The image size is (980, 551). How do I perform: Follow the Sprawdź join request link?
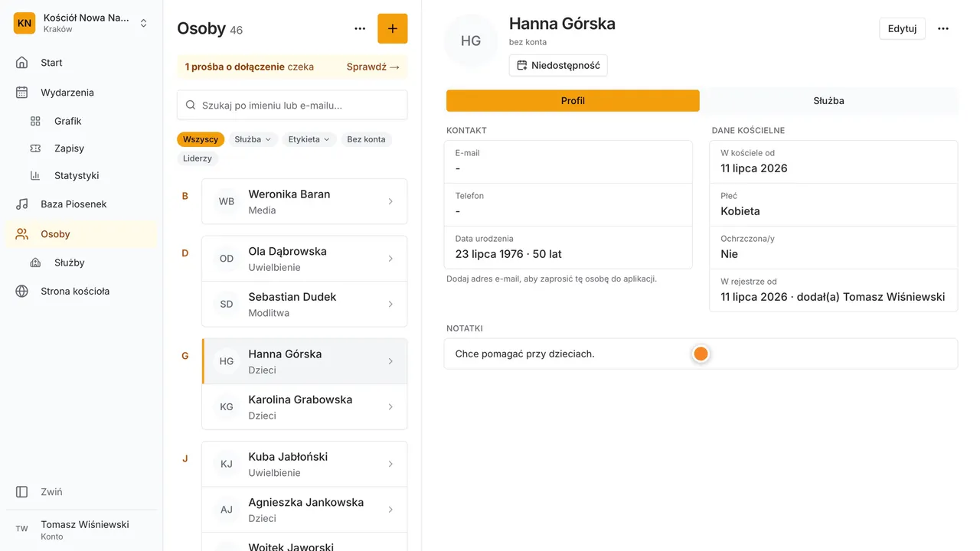pos(373,67)
